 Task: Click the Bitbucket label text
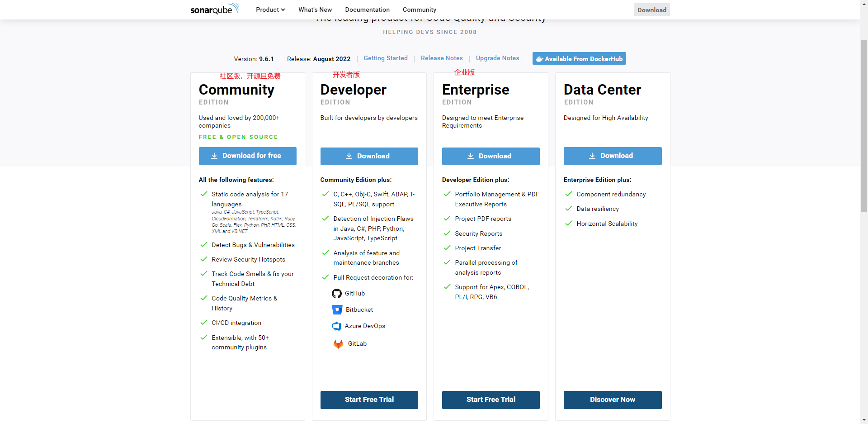359,310
